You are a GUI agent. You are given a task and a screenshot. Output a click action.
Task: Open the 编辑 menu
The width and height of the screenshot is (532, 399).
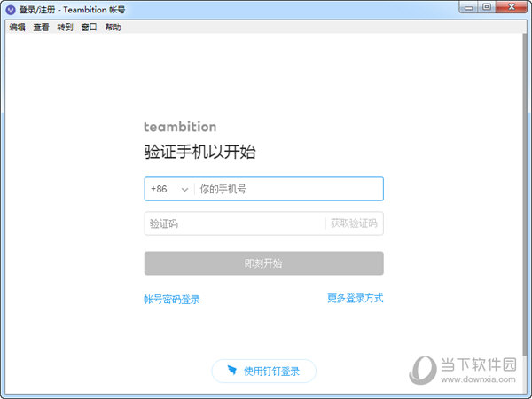18,27
